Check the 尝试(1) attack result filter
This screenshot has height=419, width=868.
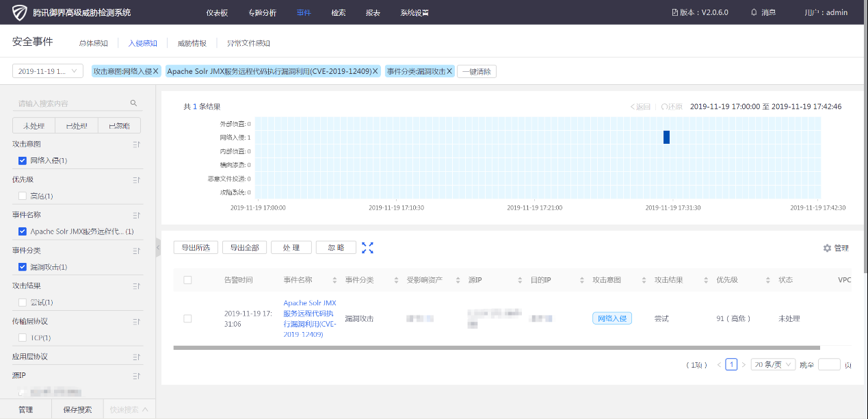23,302
